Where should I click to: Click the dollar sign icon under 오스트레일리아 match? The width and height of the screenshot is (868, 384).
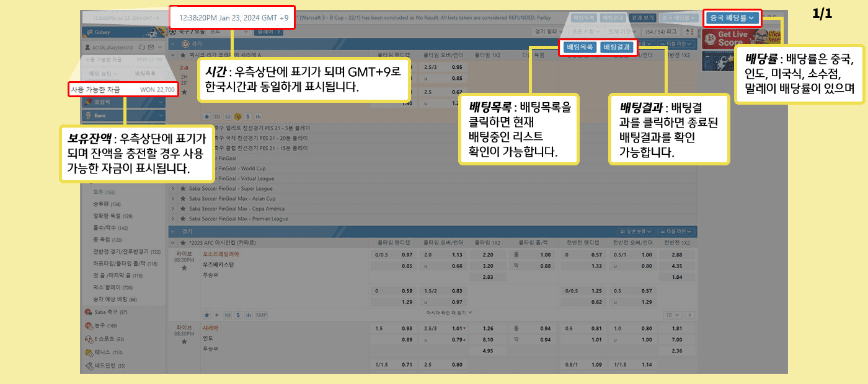tap(237, 315)
